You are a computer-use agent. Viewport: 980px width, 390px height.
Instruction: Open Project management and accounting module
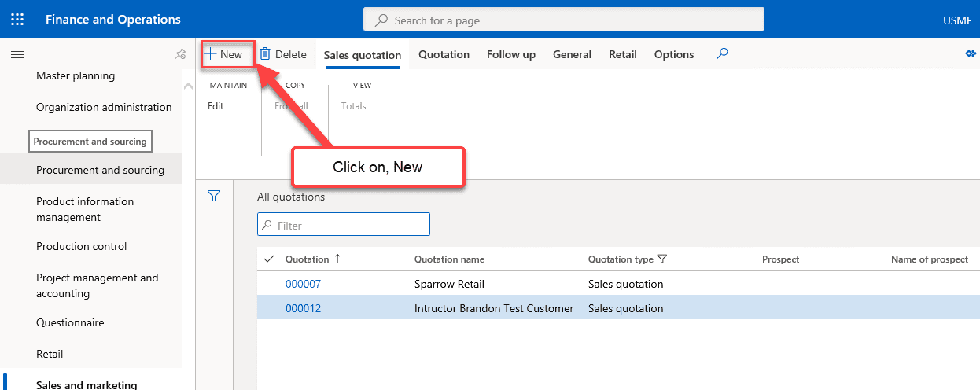coord(97,285)
